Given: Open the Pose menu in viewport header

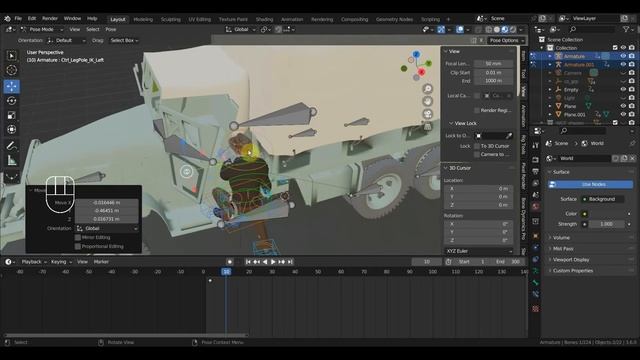Looking at the screenshot, I should 111,29.
